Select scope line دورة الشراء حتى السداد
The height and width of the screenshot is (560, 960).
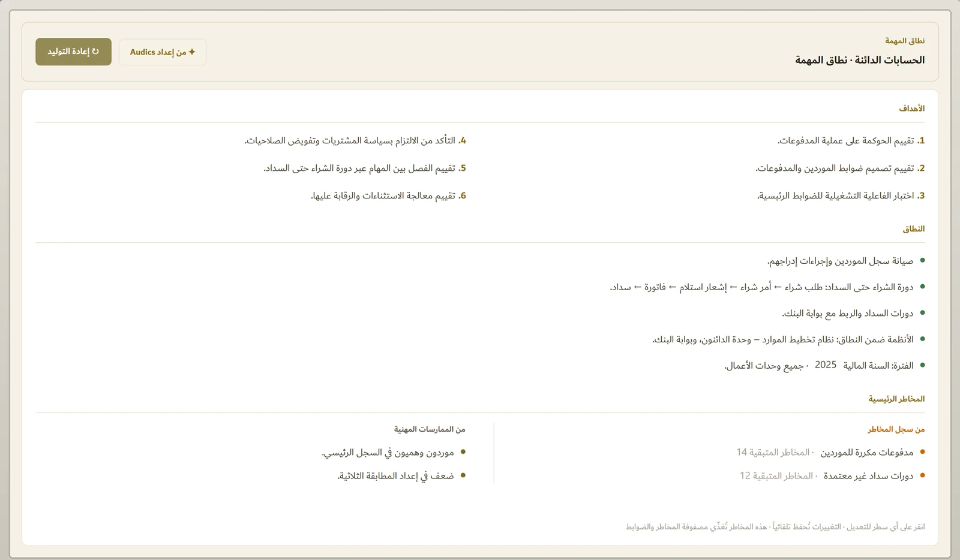767,287
